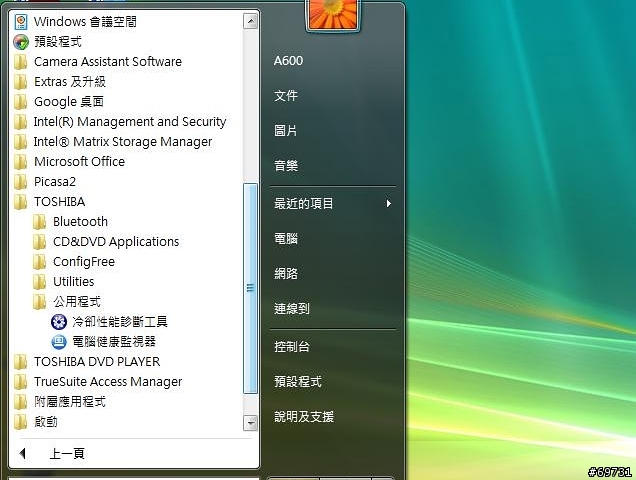This screenshot has height=480, width=636.
Task: Expand the 最近的項目 submenu arrow
Action: click(x=389, y=203)
